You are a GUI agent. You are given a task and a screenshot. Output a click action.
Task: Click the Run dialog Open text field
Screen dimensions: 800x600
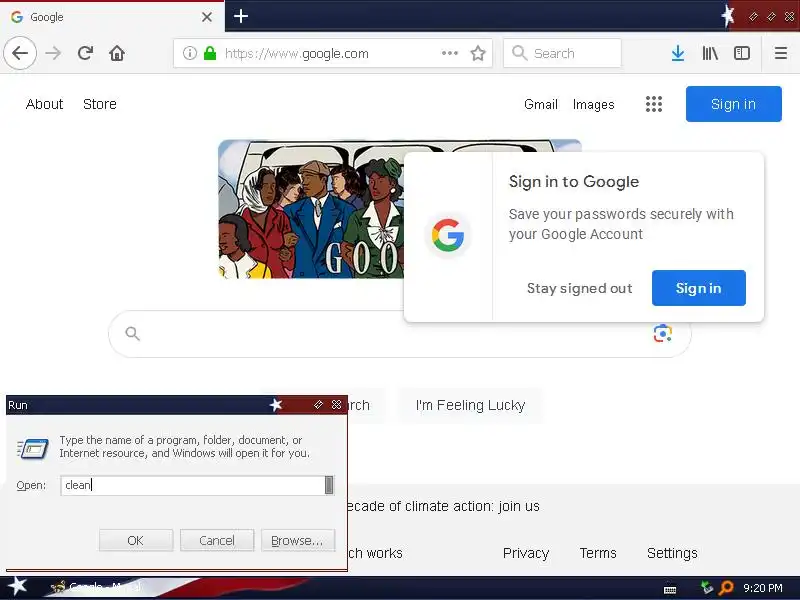click(x=192, y=485)
